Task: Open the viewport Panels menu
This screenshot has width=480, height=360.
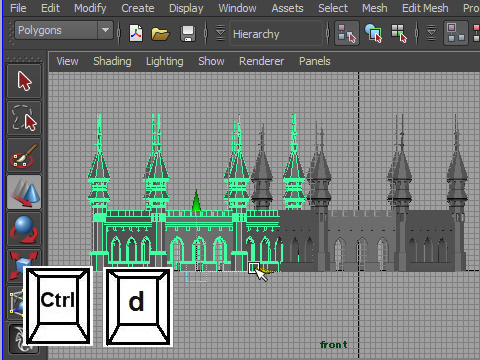Action: pyautogui.click(x=315, y=61)
